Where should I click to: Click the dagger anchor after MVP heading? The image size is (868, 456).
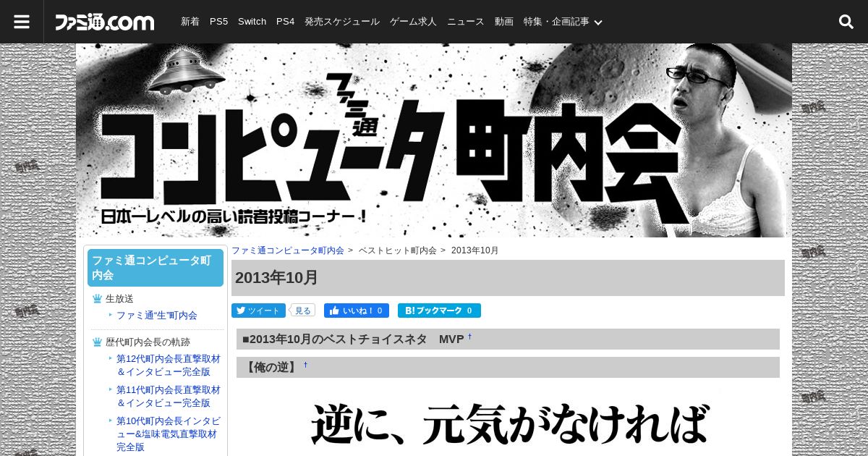469,337
